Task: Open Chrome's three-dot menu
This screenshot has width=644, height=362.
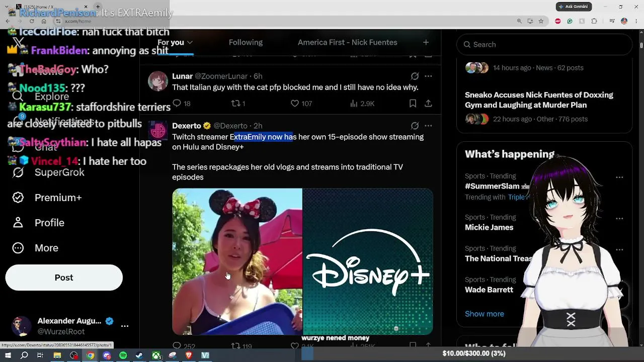Action: [636, 21]
